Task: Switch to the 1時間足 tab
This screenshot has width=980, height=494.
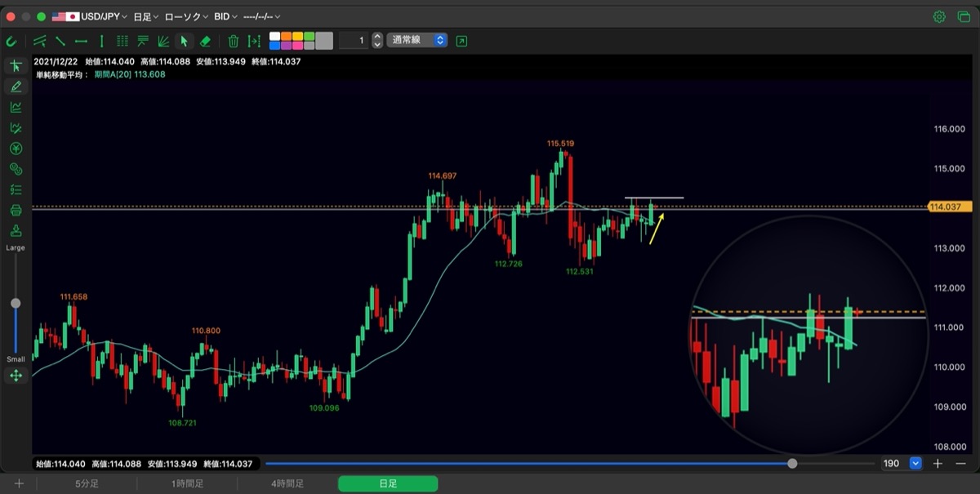Action: [x=189, y=484]
